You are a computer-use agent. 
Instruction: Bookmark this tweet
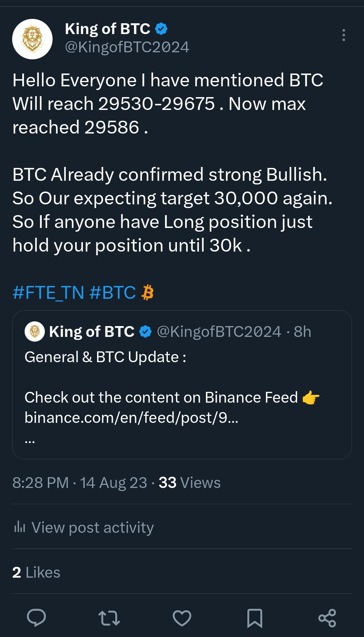tap(255, 618)
